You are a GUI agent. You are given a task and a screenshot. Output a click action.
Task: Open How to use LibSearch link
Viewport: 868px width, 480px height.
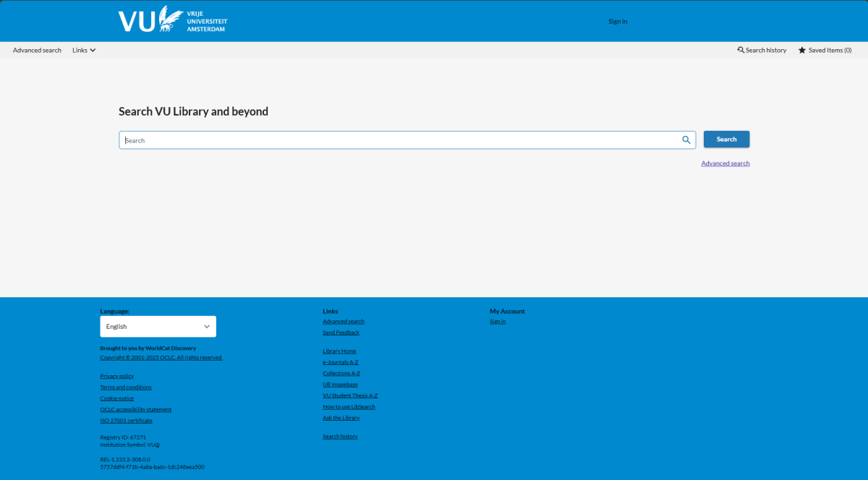point(349,407)
